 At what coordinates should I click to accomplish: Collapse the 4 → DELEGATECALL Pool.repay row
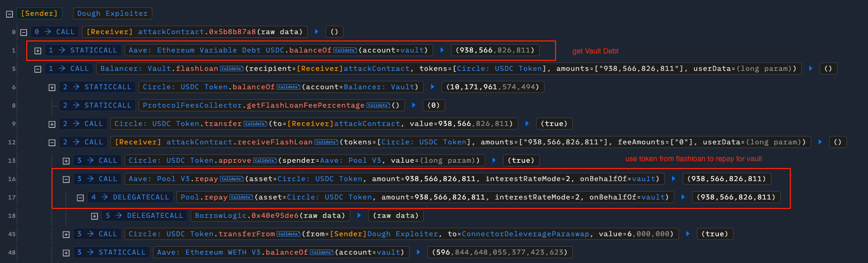click(x=80, y=198)
